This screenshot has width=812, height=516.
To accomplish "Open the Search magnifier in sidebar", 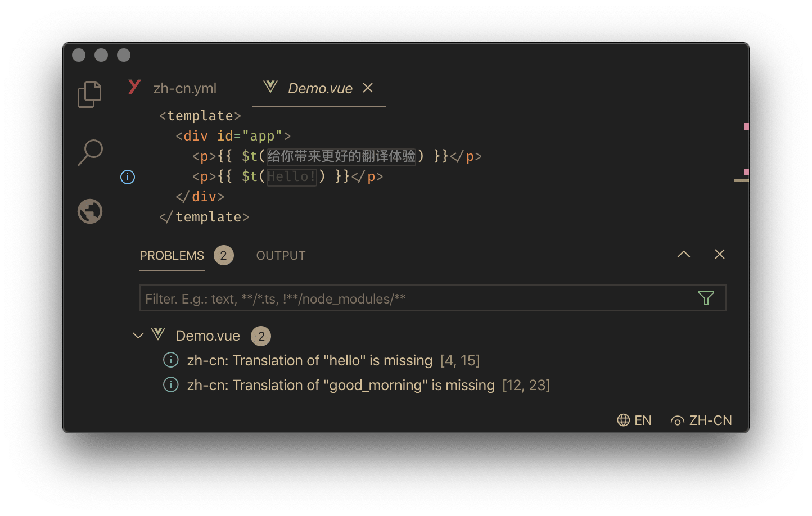I will point(90,152).
